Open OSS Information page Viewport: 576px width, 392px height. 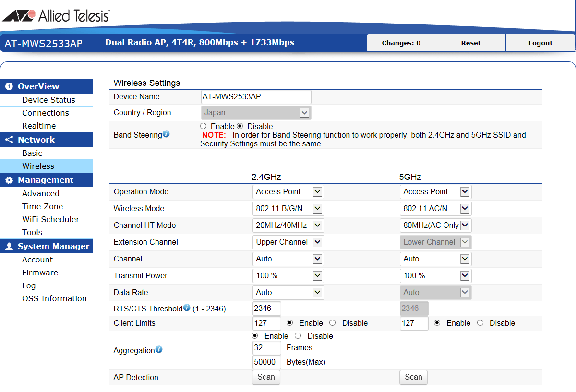point(47,298)
